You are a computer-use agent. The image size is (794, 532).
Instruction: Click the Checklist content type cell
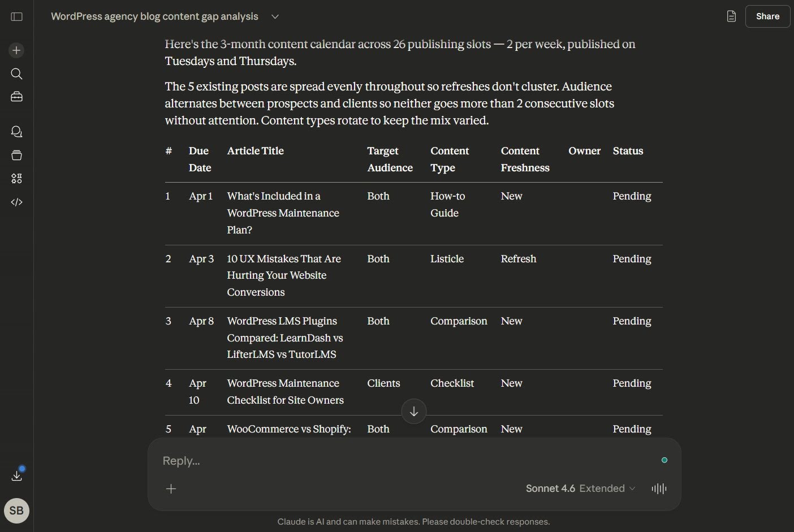(x=452, y=383)
